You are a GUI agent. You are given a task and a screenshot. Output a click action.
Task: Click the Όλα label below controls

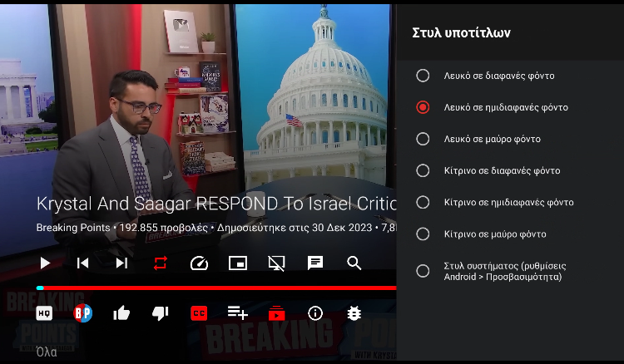(x=47, y=352)
